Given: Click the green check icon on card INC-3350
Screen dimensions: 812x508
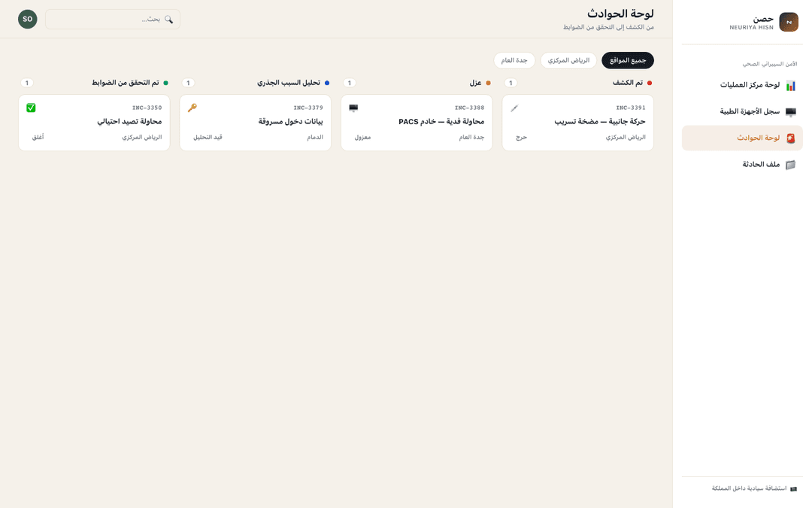Looking at the screenshot, I should (x=31, y=108).
